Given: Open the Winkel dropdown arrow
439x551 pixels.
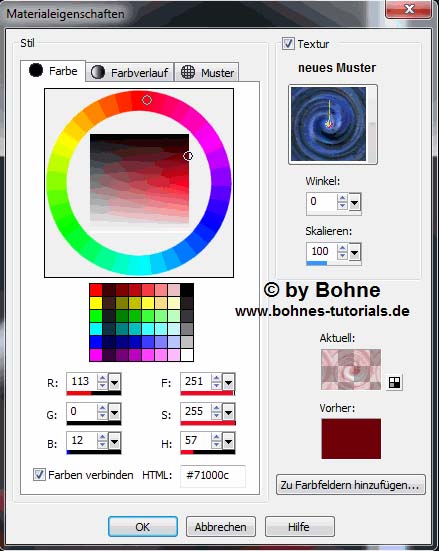Looking at the screenshot, I should click(x=355, y=202).
